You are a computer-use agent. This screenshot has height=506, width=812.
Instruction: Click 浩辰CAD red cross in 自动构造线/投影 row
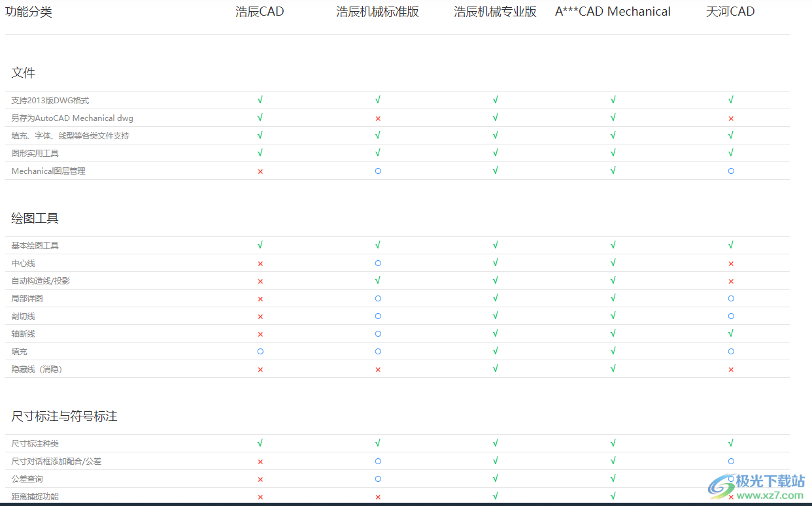[260, 281]
